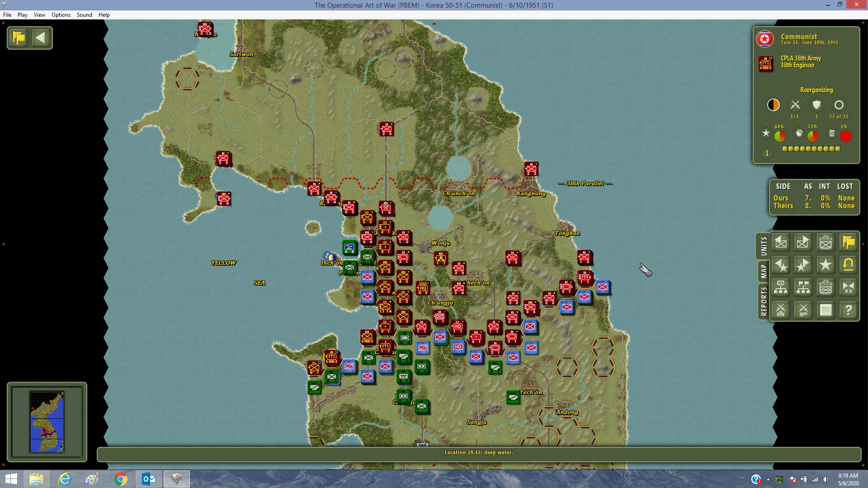Click yellow flags button at top left
This screenshot has width=868, height=488.
[x=19, y=38]
